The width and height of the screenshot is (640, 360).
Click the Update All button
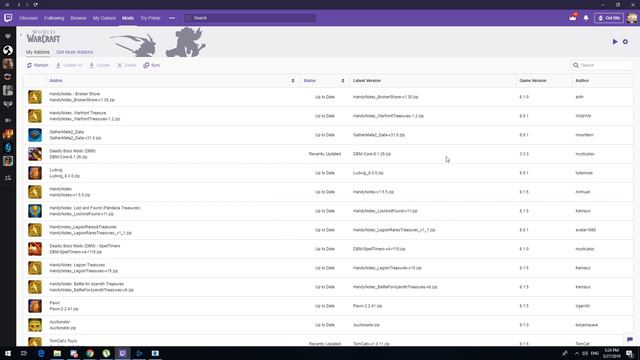click(69, 65)
